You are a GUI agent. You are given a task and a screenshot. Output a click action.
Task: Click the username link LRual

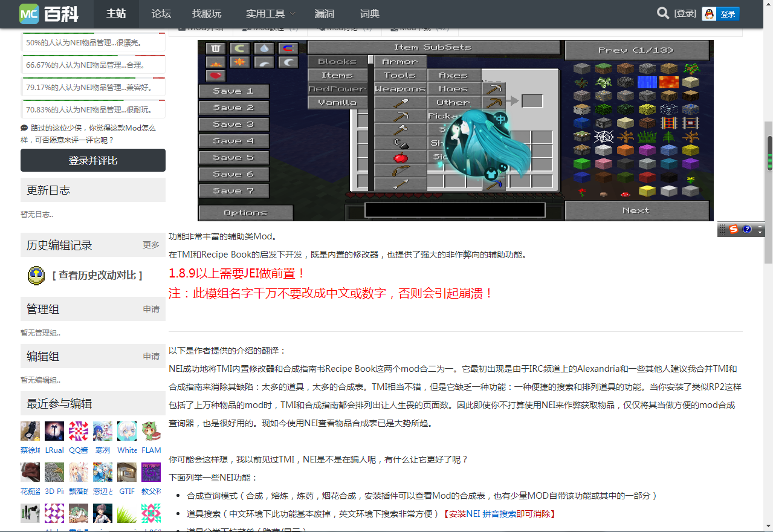coord(54,450)
